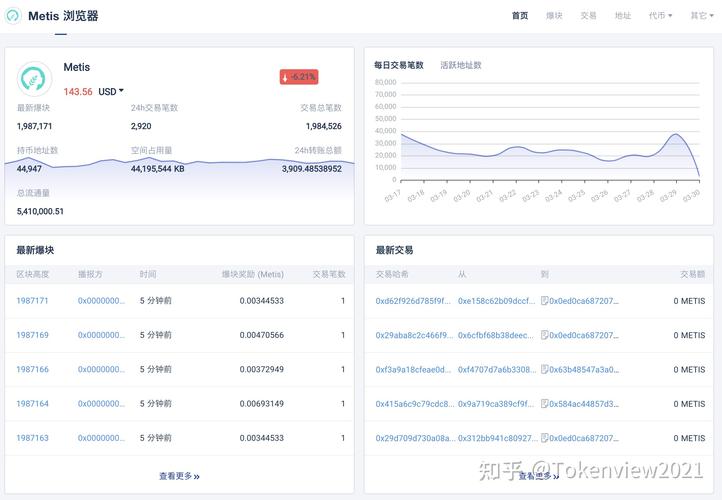Click the Metis browser logo icon

13,16
